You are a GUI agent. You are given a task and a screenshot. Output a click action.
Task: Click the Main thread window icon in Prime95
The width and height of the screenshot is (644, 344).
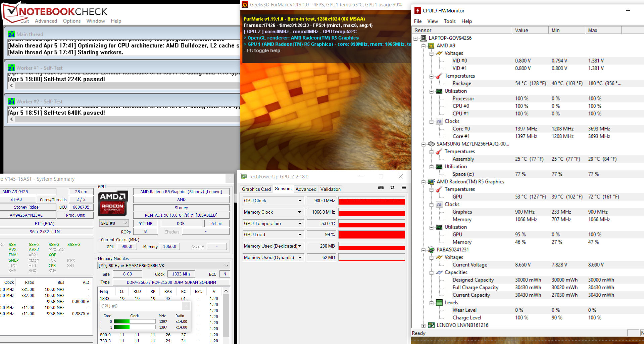point(11,34)
